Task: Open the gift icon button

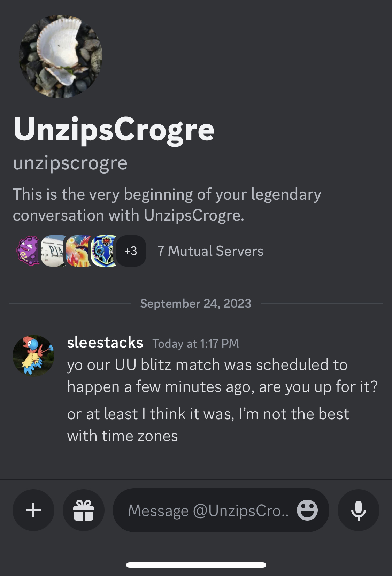Action: pos(84,510)
